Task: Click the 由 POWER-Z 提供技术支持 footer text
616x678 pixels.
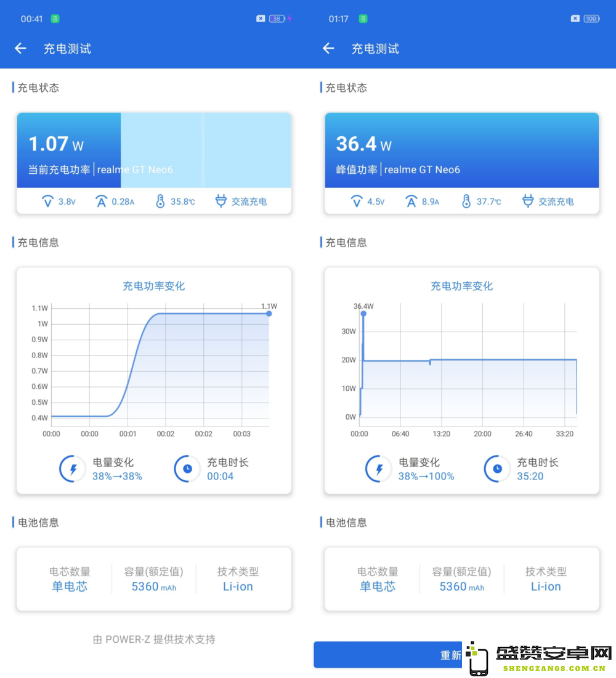Action: click(154, 639)
